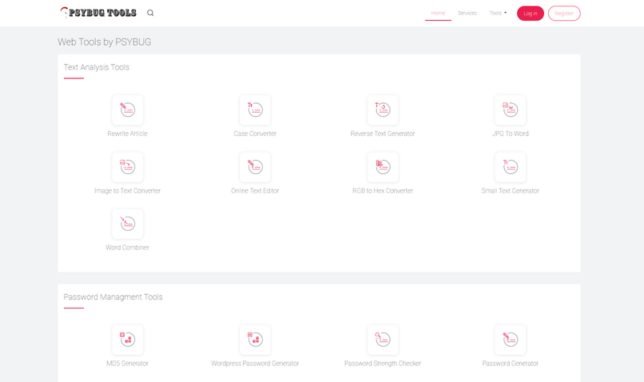Open the MD5 Generator icon
The height and width of the screenshot is (382, 644).
127,340
